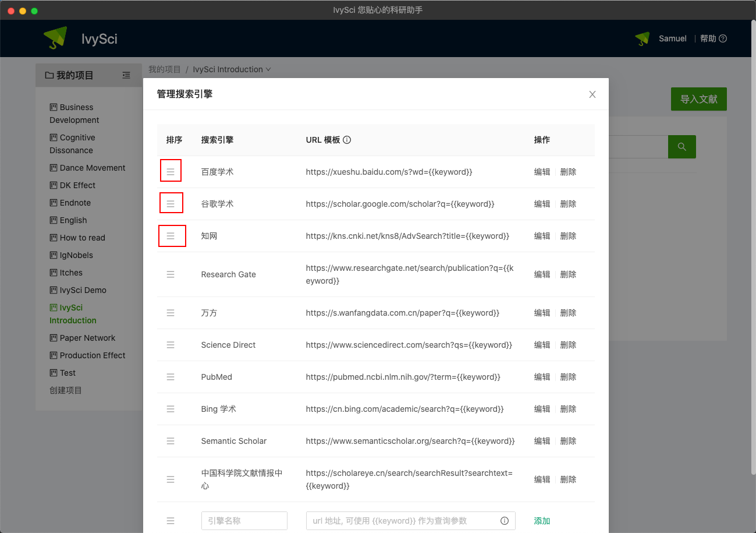Click the 谷歌学术 engine name
The image size is (756, 533).
(x=217, y=204)
